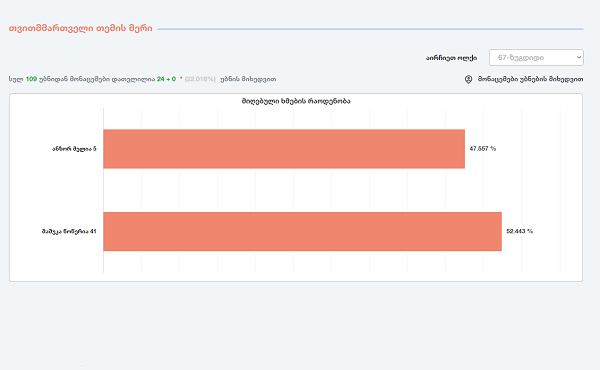Click the 'თვითმმართველი თემის მერი' heading
This screenshot has width=600, height=370.
[80, 28]
